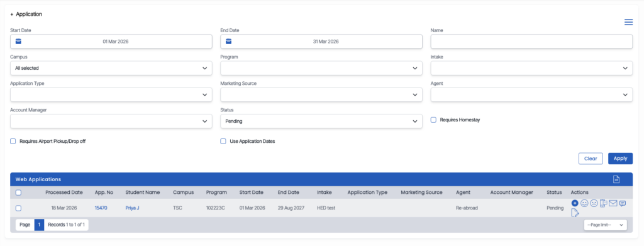The height and width of the screenshot is (246, 644).
Task: Click the End Date column header in table
Action: [289, 192]
